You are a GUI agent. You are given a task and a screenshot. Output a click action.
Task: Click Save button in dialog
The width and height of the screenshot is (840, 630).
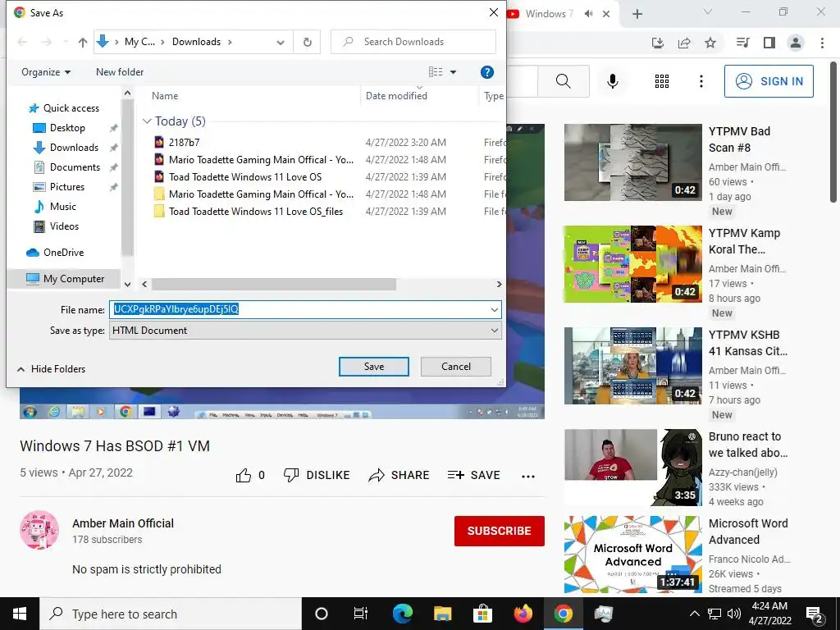click(374, 367)
